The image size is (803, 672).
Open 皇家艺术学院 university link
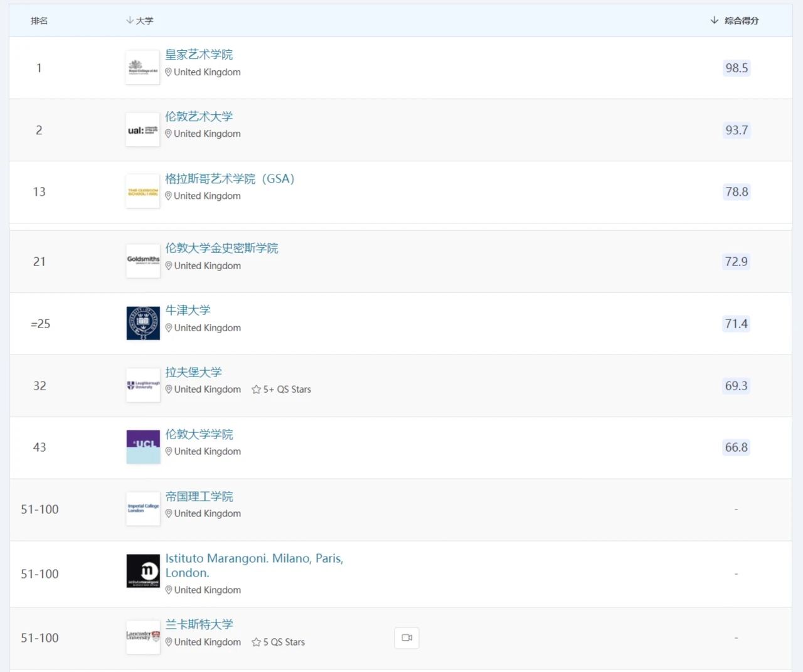(199, 55)
